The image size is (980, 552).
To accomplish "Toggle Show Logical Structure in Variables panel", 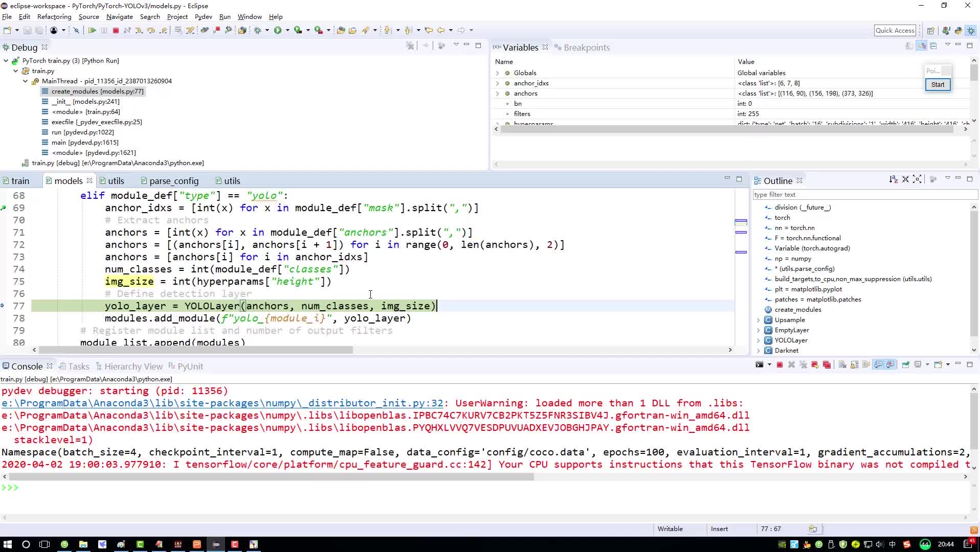I will [x=921, y=46].
